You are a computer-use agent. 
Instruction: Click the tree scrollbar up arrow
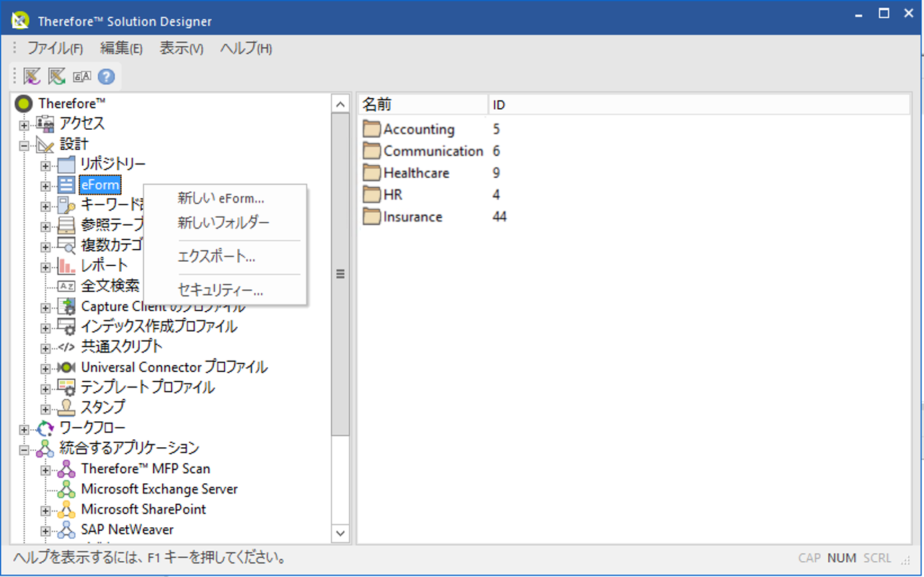(x=340, y=105)
